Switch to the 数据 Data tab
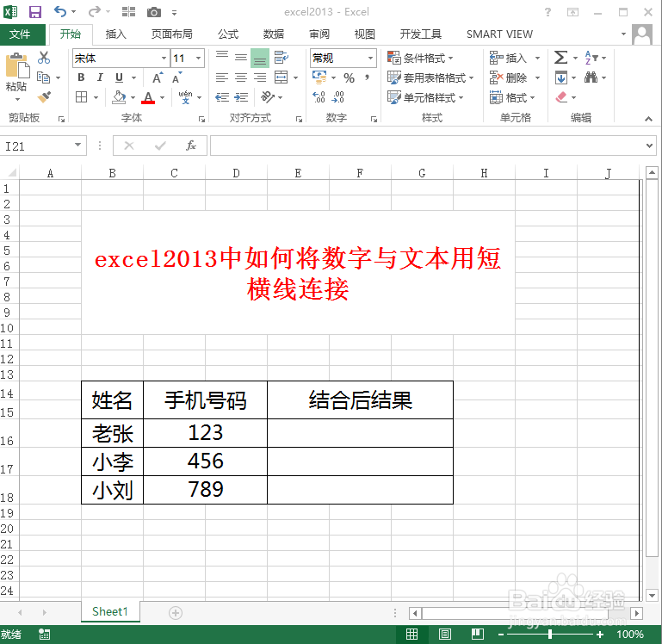 [274, 34]
